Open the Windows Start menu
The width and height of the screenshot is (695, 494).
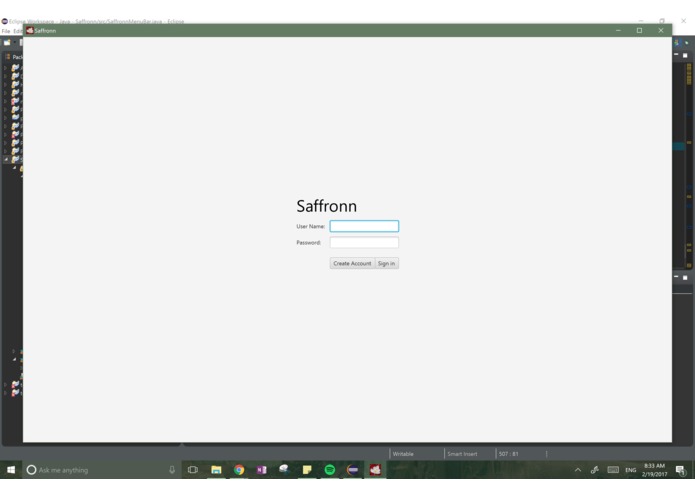pyautogui.click(x=11, y=470)
